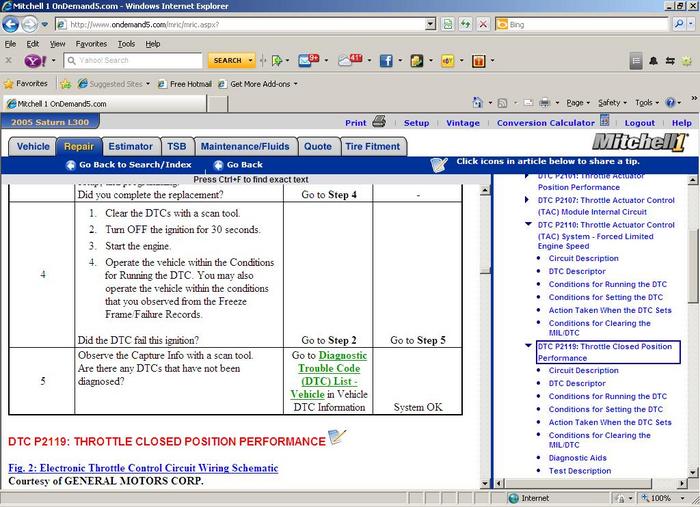700x507 pixels.
Task: Click the Bing search magnifier icon
Action: point(679,24)
